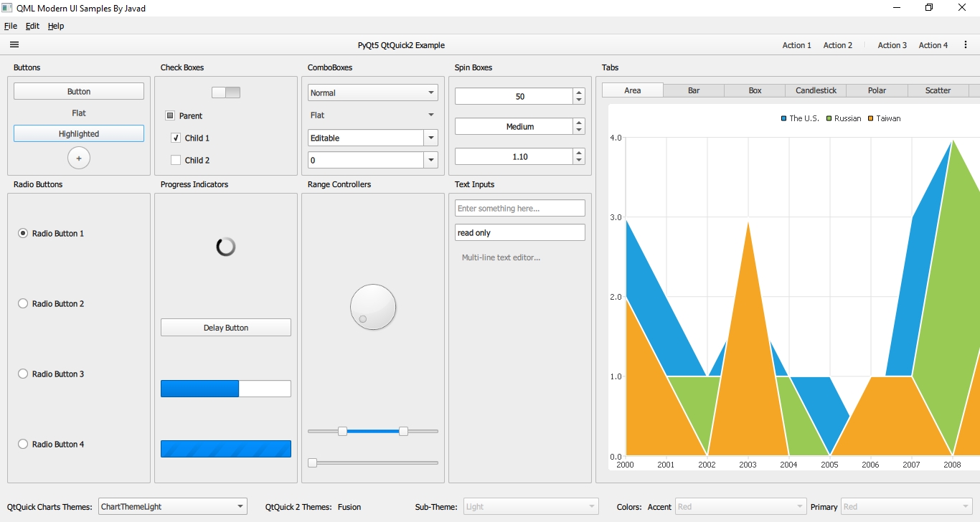The height and width of the screenshot is (522, 980).
Task: Open the Help menu
Action: (x=56, y=26)
